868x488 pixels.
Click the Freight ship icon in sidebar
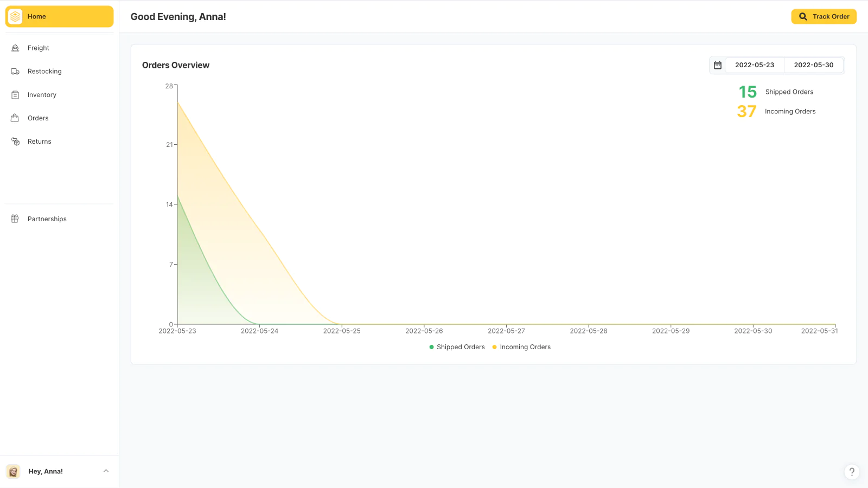tap(15, 48)
